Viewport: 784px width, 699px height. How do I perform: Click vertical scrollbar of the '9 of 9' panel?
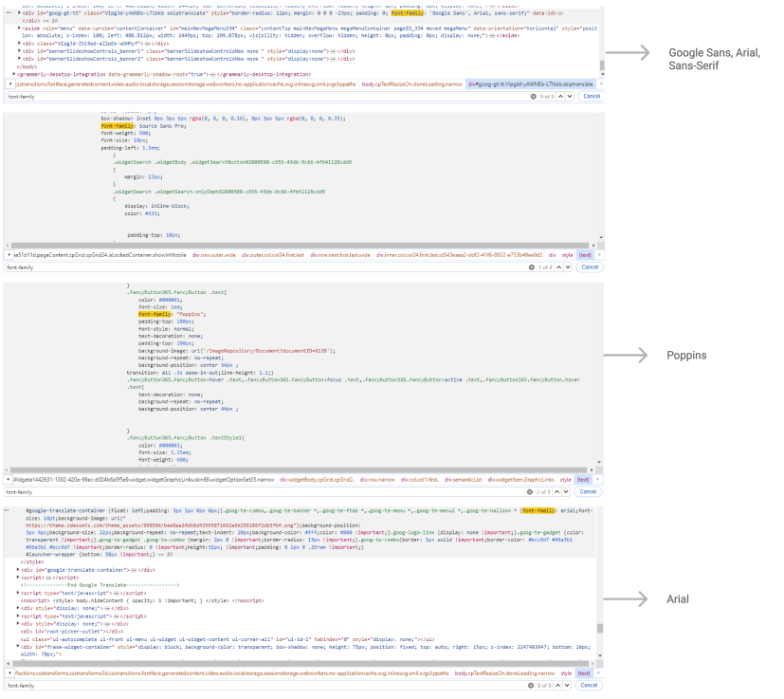tap(602, 65)
